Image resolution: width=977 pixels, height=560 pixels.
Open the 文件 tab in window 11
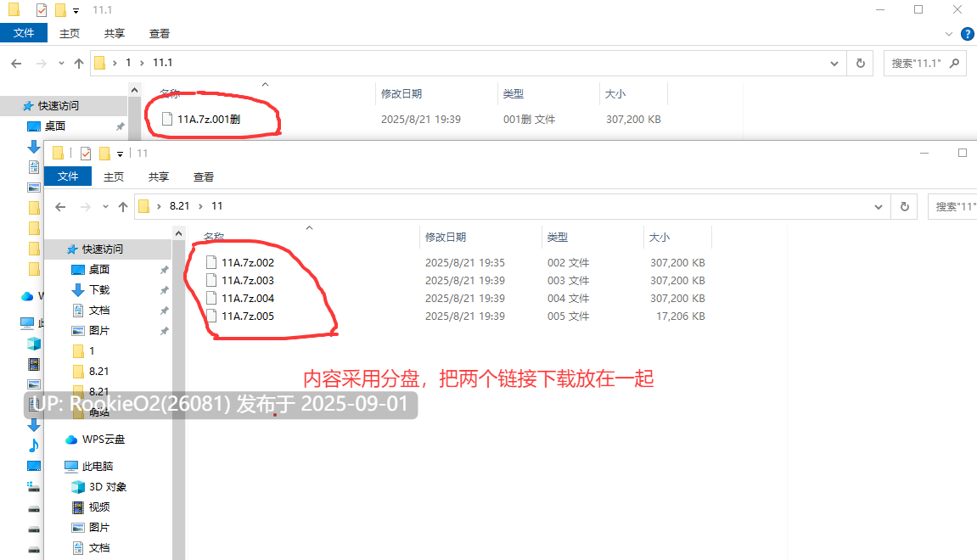click(68, 176)
